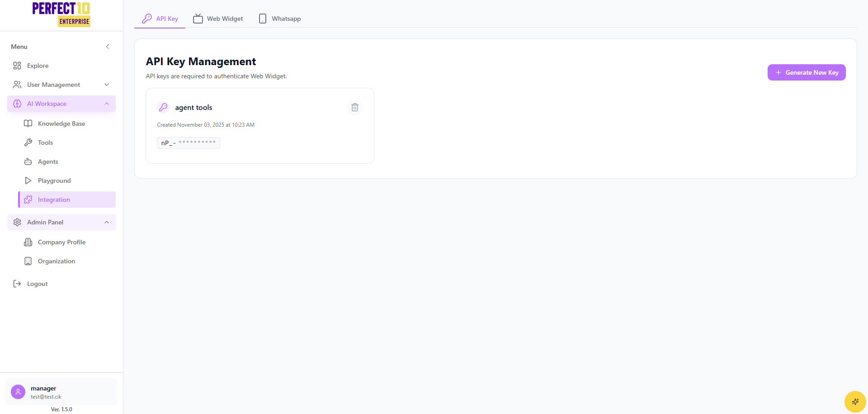Open the Organization page

67,261
